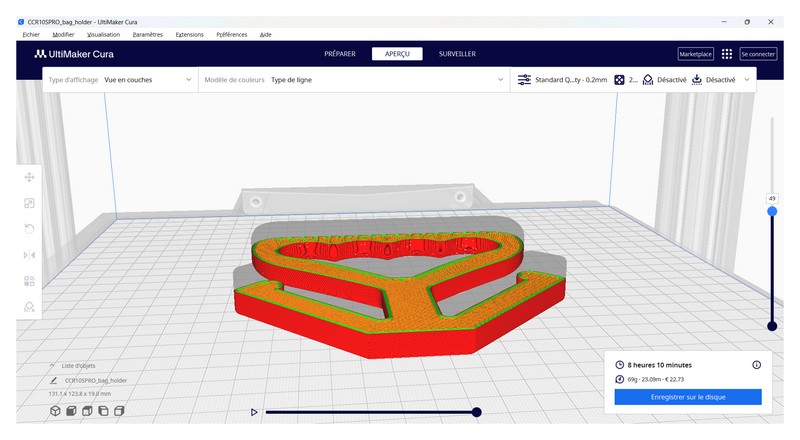
Task: Open the UltiMaker apps grid icon
Action: 727,54
